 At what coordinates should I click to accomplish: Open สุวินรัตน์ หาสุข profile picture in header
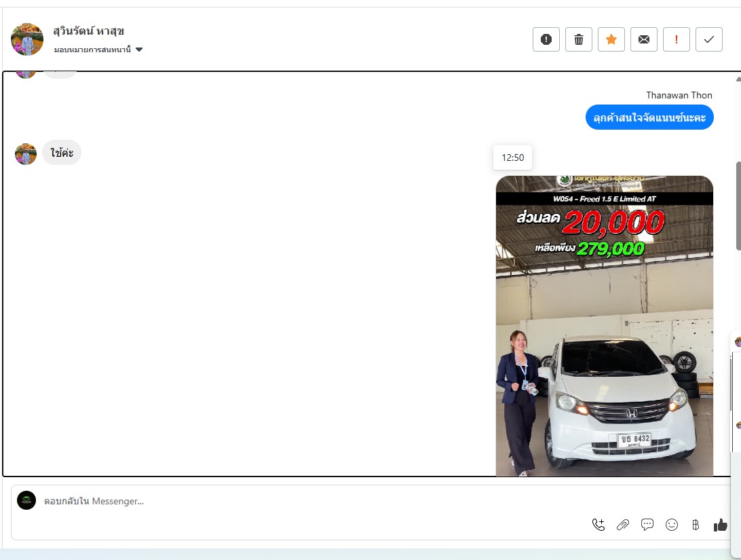coord(27,39)
